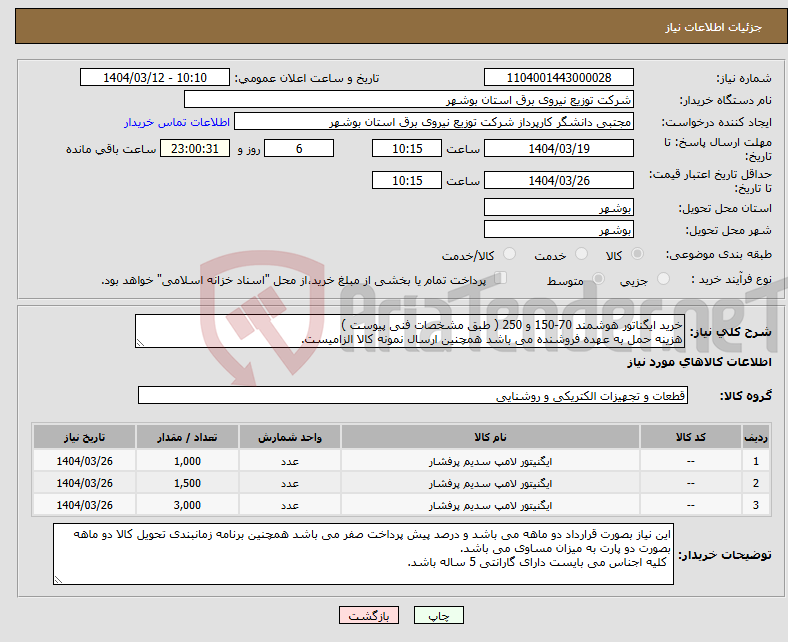This screenshot has height=642, width=788.
Task: Select the خدمت radio button
Action: (581, 254)
